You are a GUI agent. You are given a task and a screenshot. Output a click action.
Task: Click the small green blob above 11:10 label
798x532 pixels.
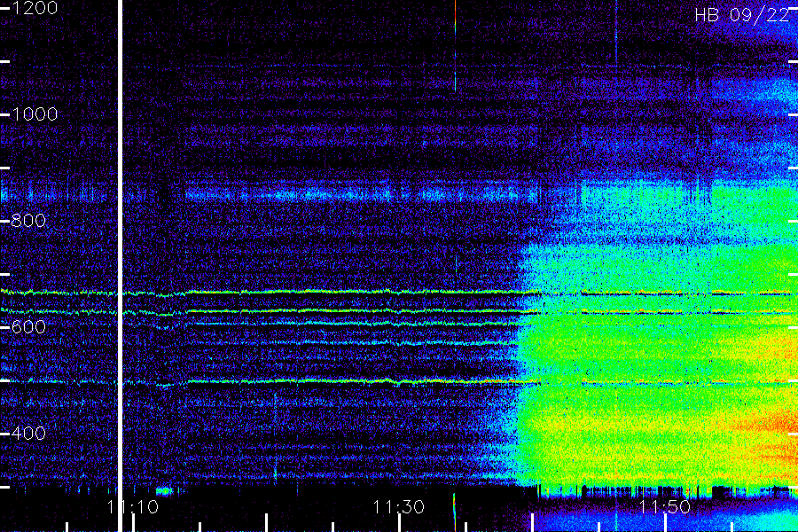point(164,491)
